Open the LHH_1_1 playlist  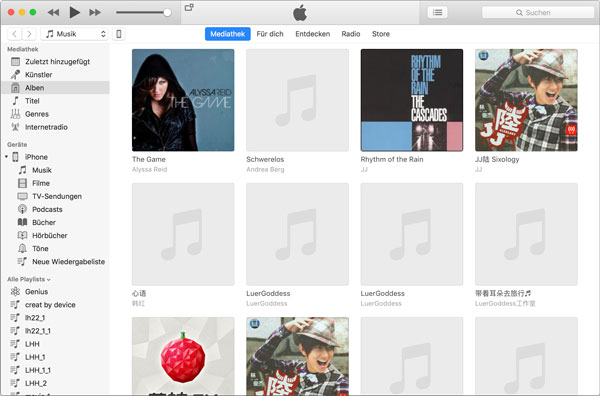55,370
